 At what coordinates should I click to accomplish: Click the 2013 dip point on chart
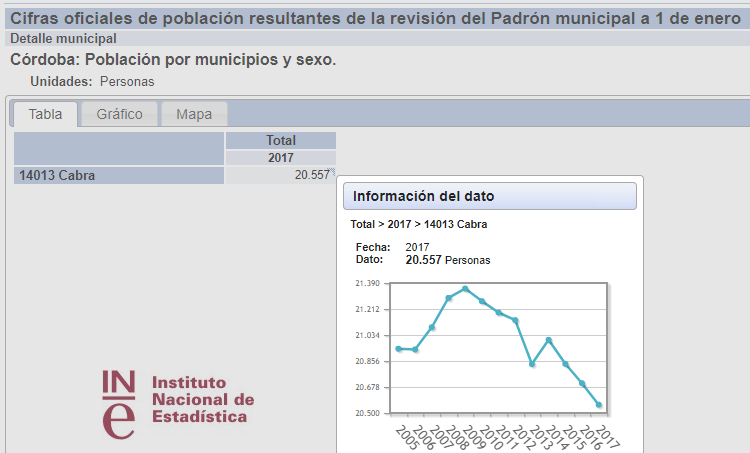click(x=532, y=364)
